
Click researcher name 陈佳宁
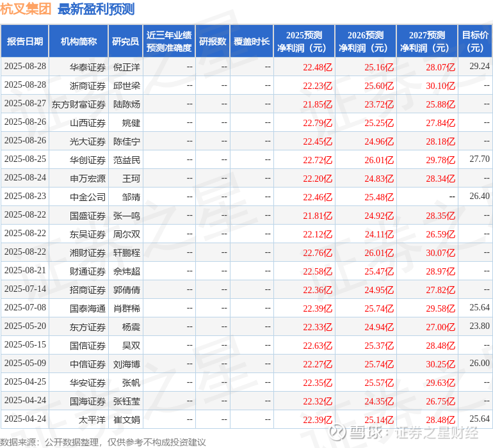click(x=127, y=141)
